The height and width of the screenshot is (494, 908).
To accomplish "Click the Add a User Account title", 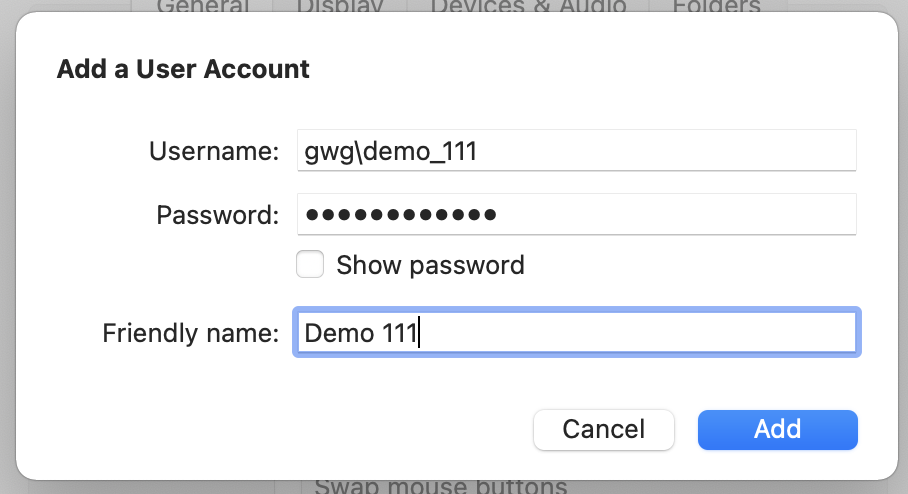I will point(183,69).
